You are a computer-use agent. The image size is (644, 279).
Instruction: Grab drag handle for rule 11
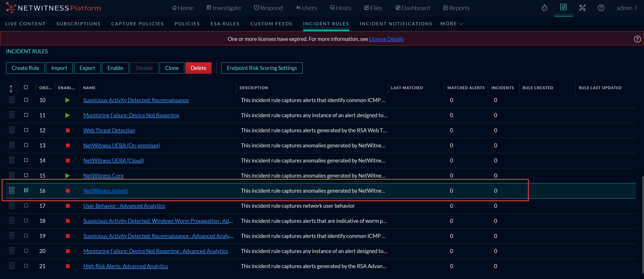pyautogui.click(x=12, y=115)
